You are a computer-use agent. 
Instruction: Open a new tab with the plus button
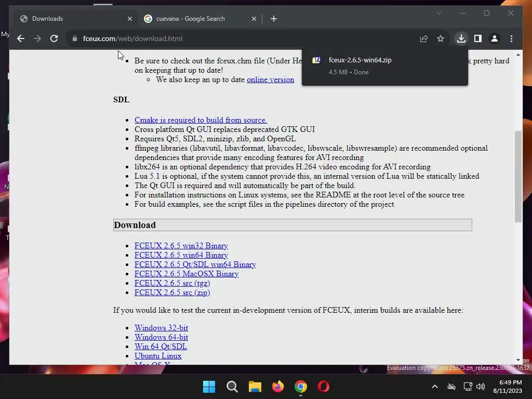click(274, 19)
